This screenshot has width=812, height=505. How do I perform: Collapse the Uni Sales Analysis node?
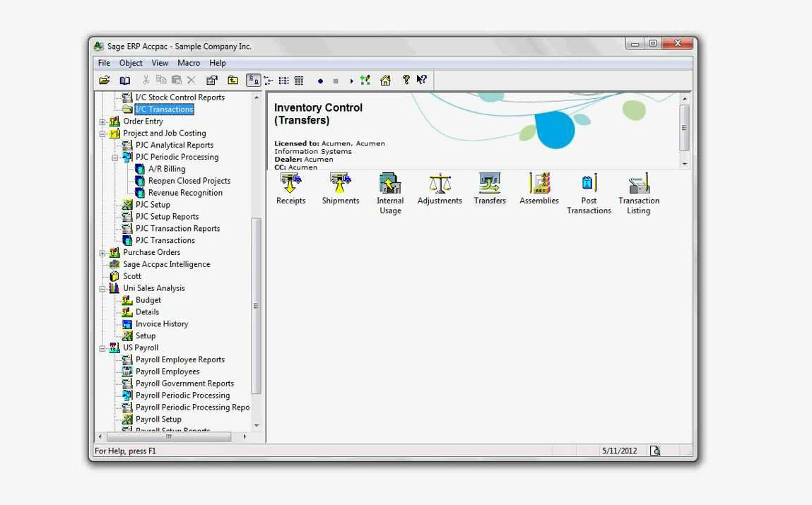coord(102,289)
